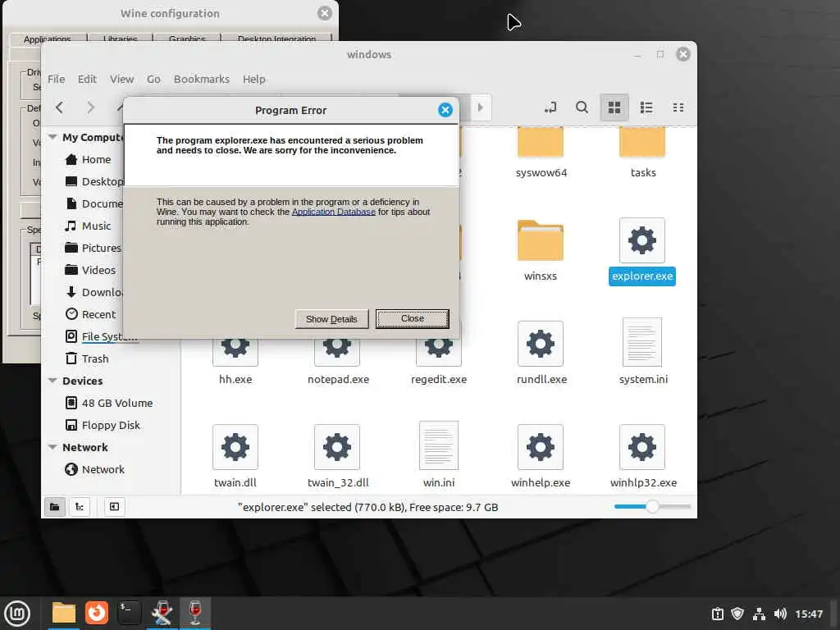Open the clock showing 15:47

[x=808, y=614]
